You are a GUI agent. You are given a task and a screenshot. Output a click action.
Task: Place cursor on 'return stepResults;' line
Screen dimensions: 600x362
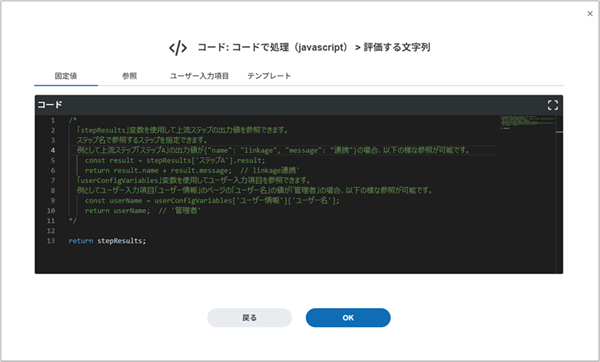tap(107, 241)
